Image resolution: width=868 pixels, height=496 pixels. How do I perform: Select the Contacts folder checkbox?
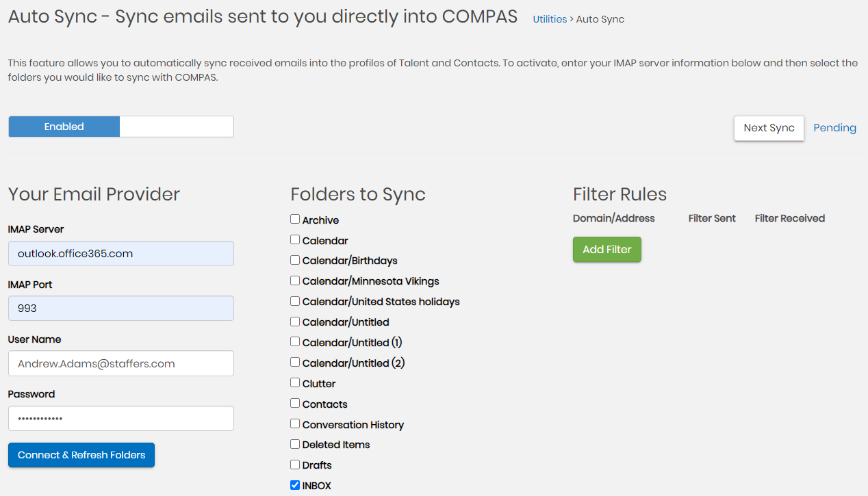click(295, 404)
